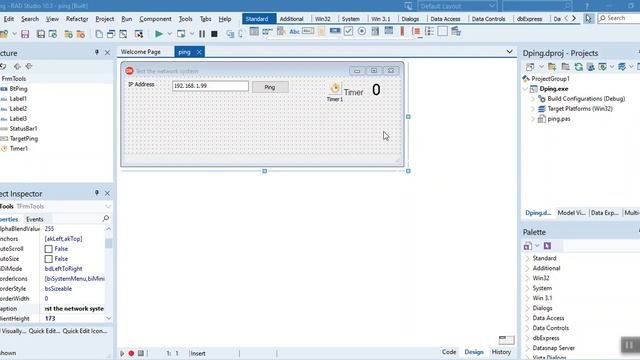The height and width of the screenshot is (360, 640).
Task: Open the editor tabs list dropdown
Action: point(509,52)
